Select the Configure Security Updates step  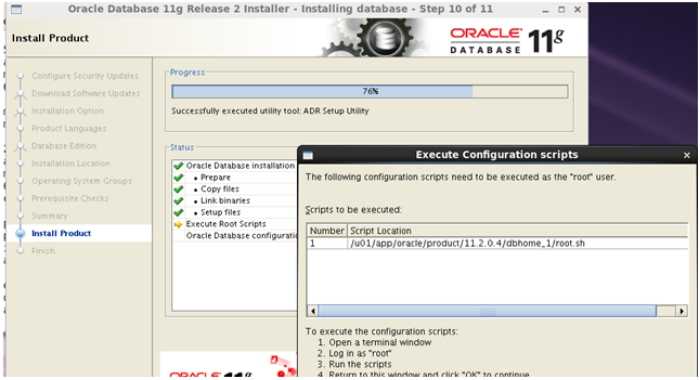(x=85, y=76)
